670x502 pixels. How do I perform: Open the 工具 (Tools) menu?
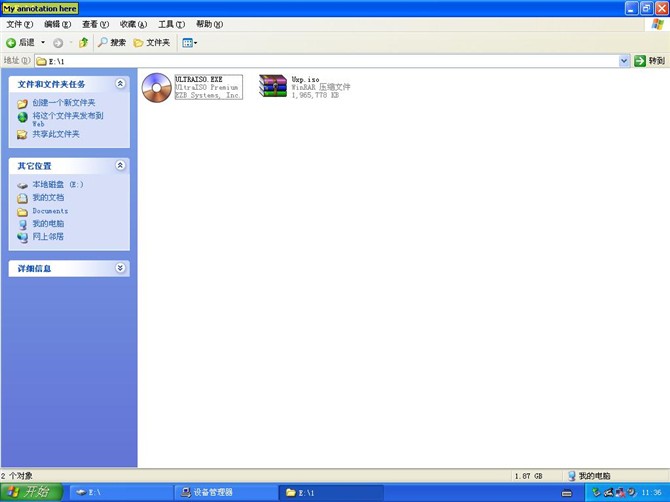tap(171, 24)
